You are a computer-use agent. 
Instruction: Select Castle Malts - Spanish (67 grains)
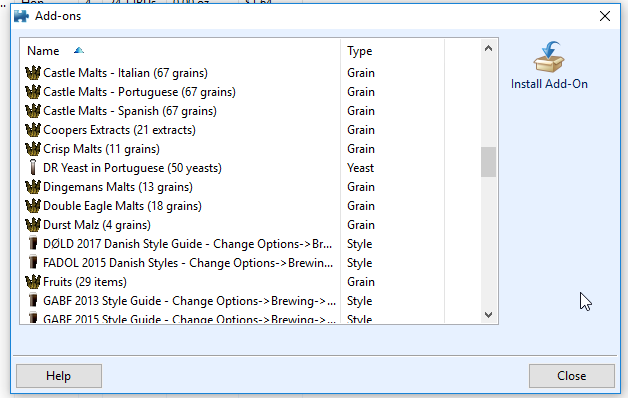[130, 111]
